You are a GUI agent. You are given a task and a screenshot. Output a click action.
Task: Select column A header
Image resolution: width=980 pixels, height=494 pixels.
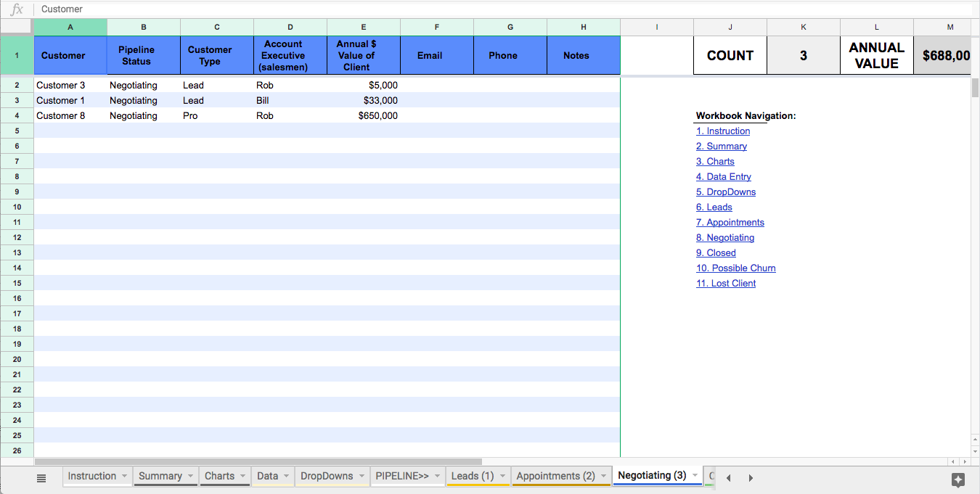[x=70, y=27]
